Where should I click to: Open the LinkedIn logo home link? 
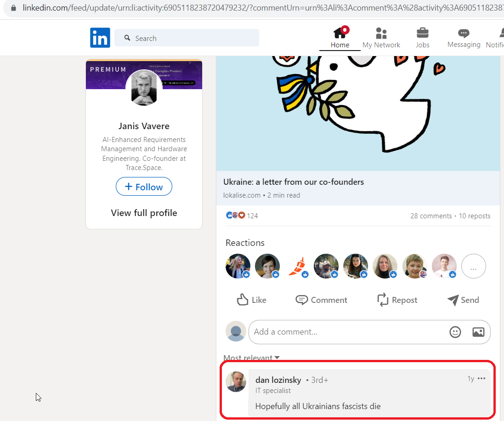(100, 38)
